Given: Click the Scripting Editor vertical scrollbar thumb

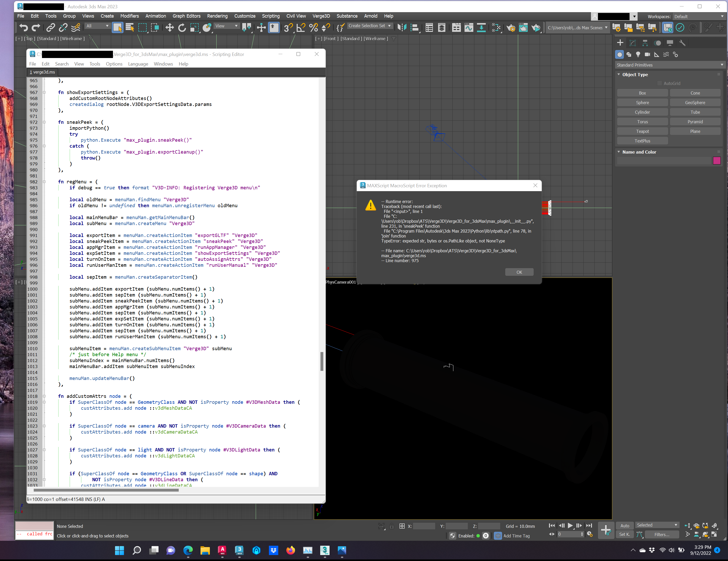Looking at the screenshot, I should pos(322,361).
